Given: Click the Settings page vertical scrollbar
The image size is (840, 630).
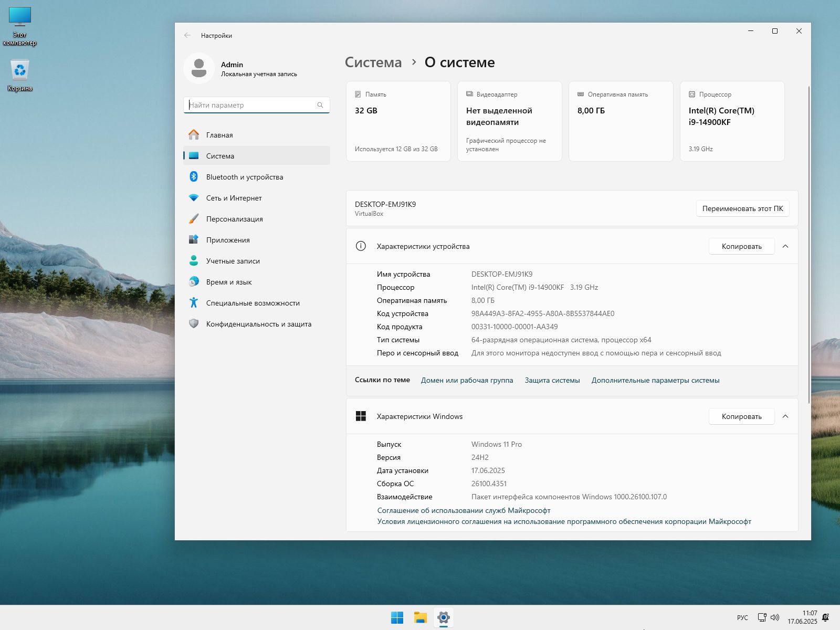Looking at the screenshot, I should (808, 245).
